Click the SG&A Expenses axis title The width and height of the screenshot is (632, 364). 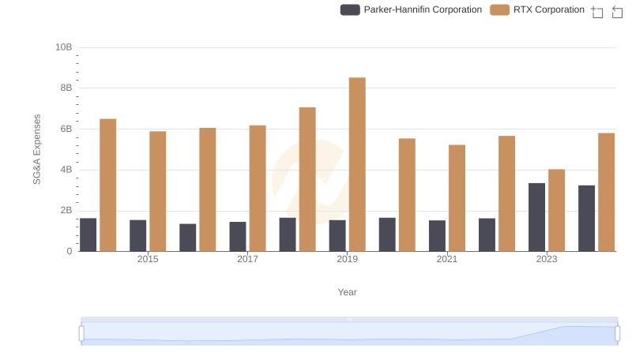point(36,149)
